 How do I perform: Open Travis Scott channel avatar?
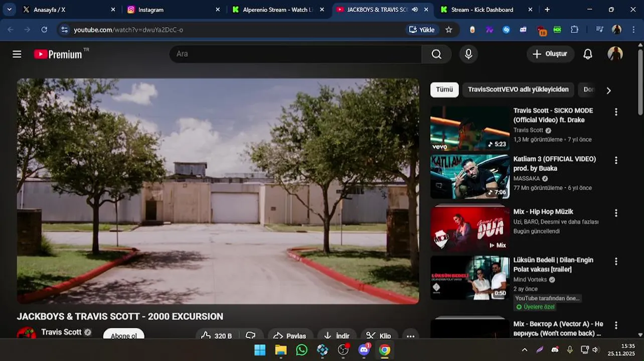coord(27,333)
